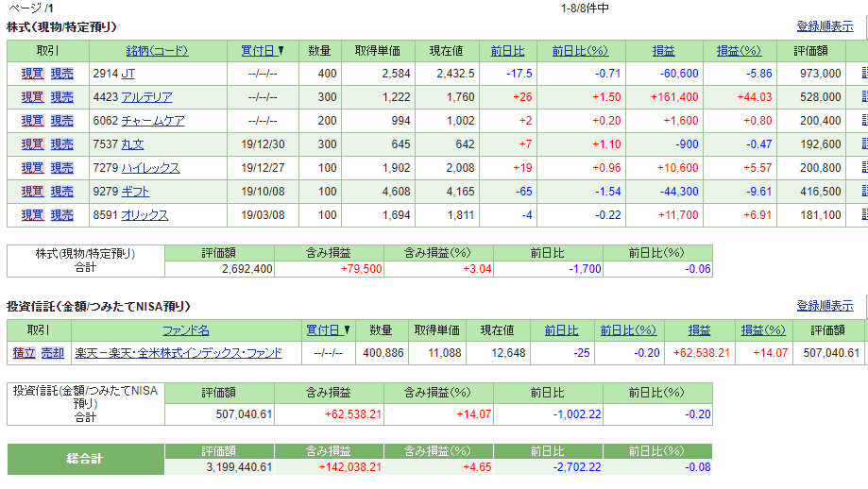Click 現売 link for 4423 アルテリア
Screen dimensions: 868x489
coord(62,97)
